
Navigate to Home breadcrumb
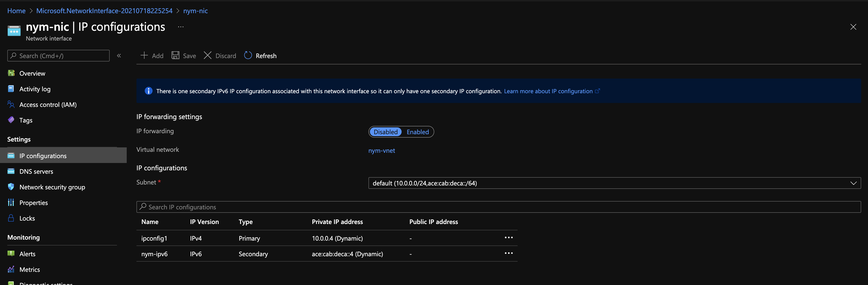[16, 11]
